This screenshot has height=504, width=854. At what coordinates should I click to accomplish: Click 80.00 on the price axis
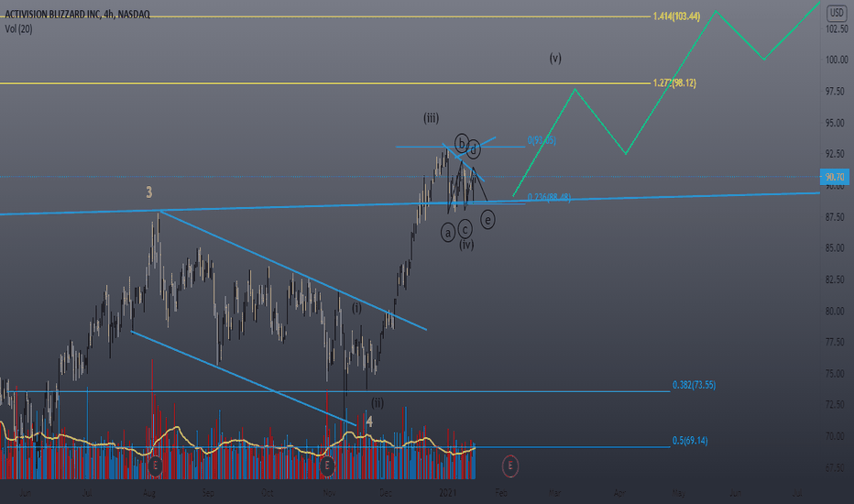click(x=835, y=312)
